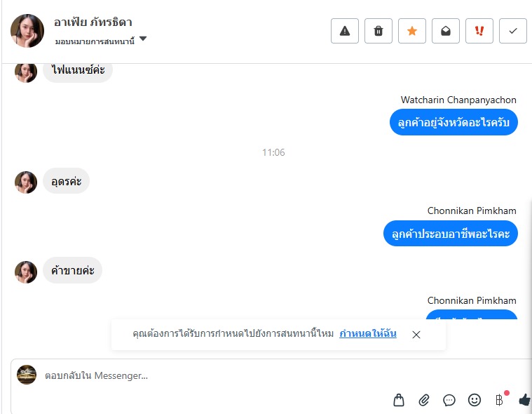Mark conversation done with checkmark button
Image resolution: width=532 pixels, height=414 pixels.
tap(512, 31)
